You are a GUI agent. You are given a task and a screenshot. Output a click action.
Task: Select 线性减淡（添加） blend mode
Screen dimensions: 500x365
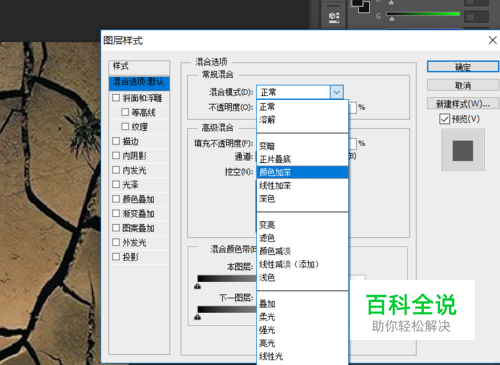pos(302,264)
